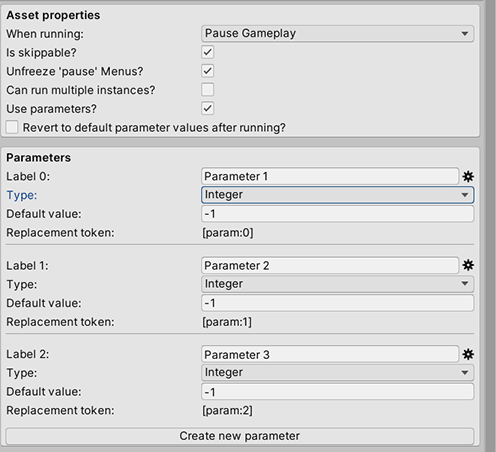Click the Create new parameter button
496x452 pixels.
point(240,436)
